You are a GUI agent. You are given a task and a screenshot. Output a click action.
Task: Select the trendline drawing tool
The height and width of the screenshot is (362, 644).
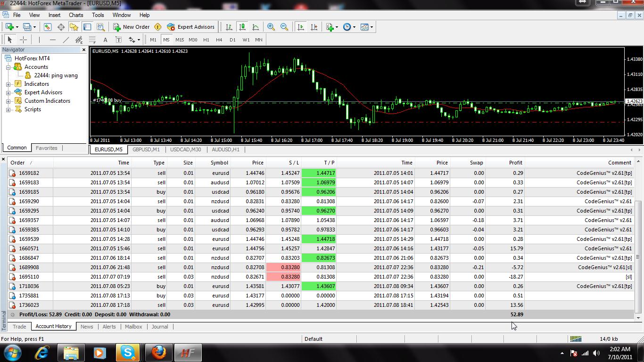point(66,40)
